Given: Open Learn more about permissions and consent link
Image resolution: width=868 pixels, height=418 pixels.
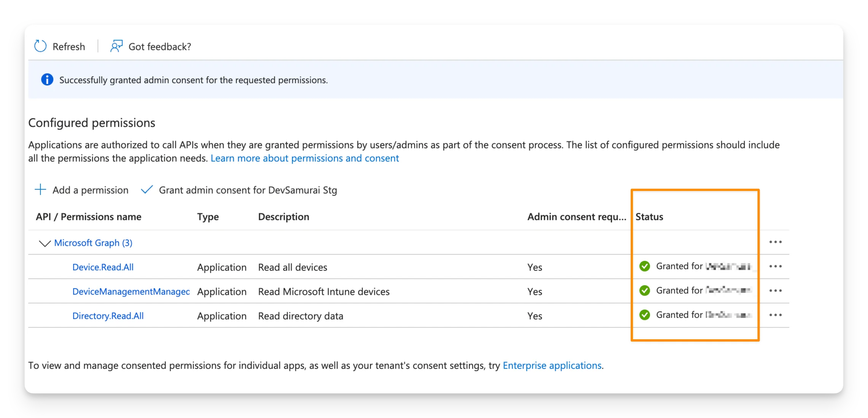Looking at the screenshot, I should click(305, 158).
